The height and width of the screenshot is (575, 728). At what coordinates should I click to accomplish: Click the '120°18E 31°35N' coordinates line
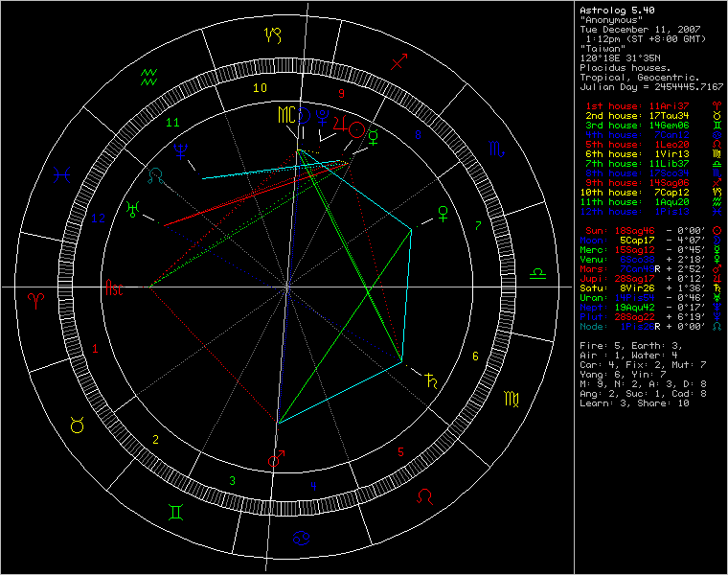(620, 58)
